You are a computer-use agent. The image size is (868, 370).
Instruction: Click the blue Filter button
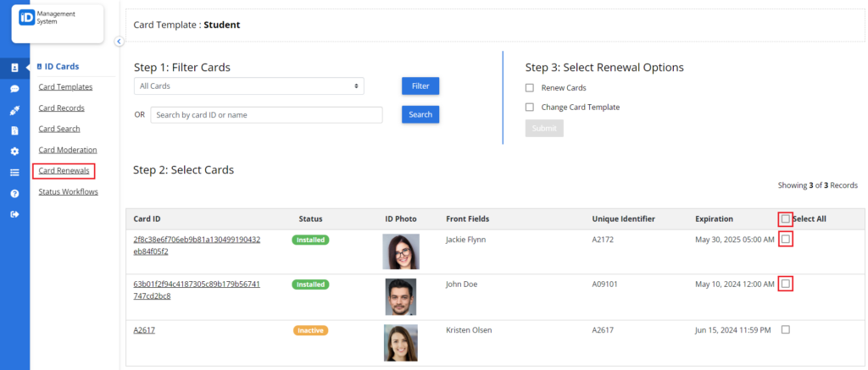tap(420, 86)
